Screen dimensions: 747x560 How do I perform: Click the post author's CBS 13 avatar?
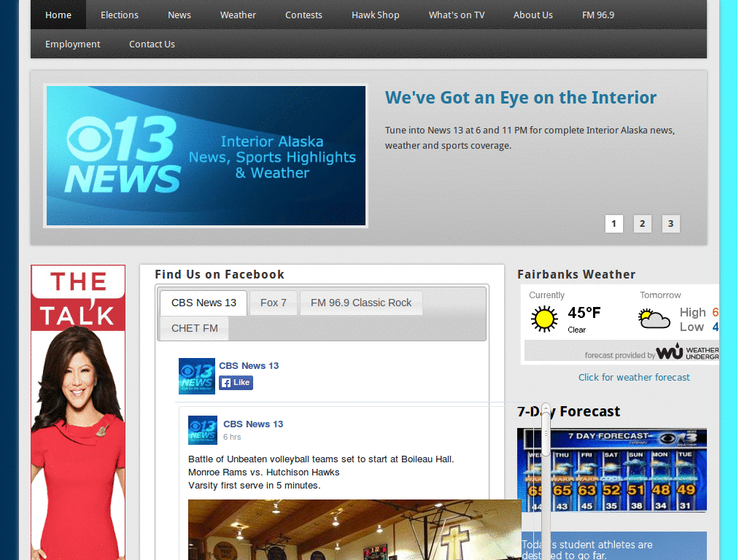point(203,430)
